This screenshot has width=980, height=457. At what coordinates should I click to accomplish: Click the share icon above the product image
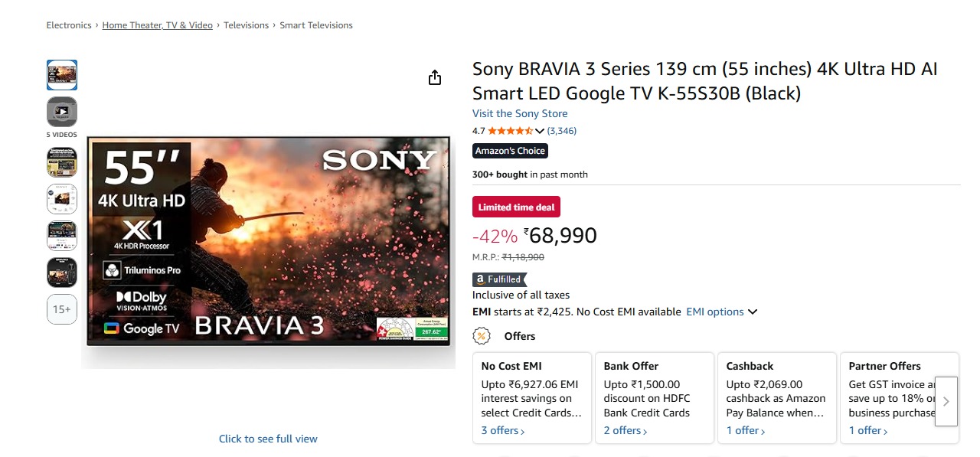point(435,77)
